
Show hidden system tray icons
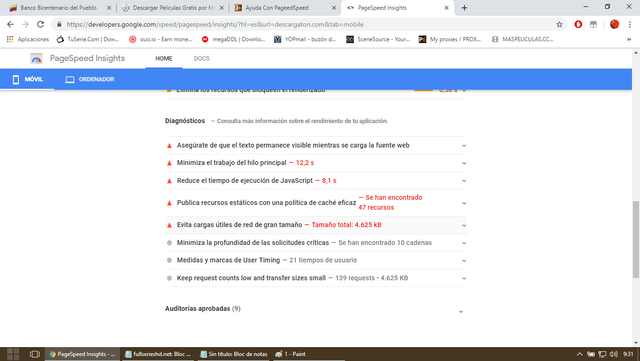click(x=579, y=354)
